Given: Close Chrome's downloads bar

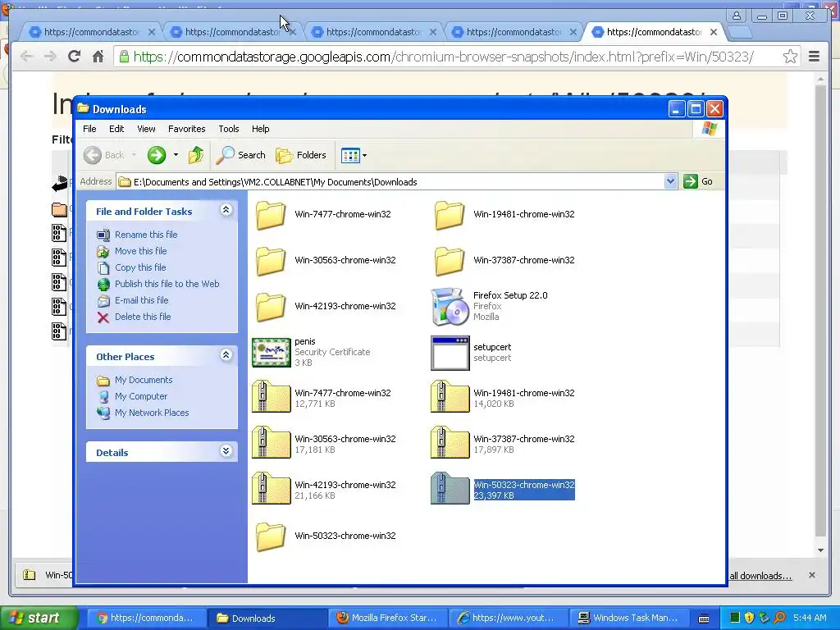Looking at the screenshot, I should click(x=812, y=575).
